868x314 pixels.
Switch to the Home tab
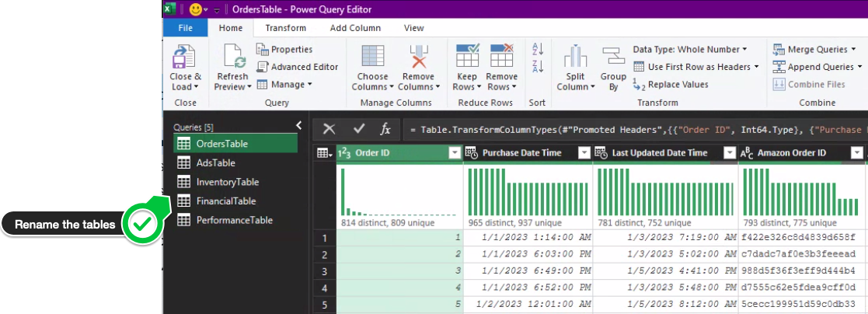pos(230,28)
